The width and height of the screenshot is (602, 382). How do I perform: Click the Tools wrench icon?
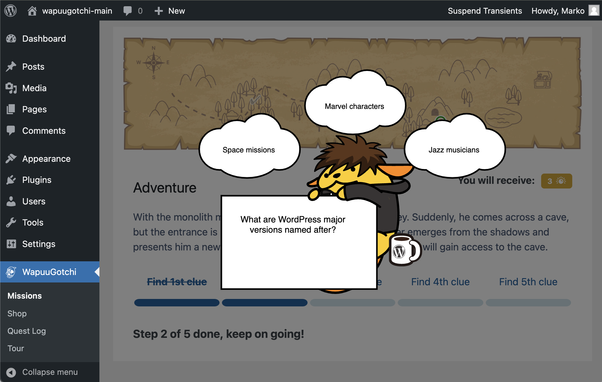11,222
